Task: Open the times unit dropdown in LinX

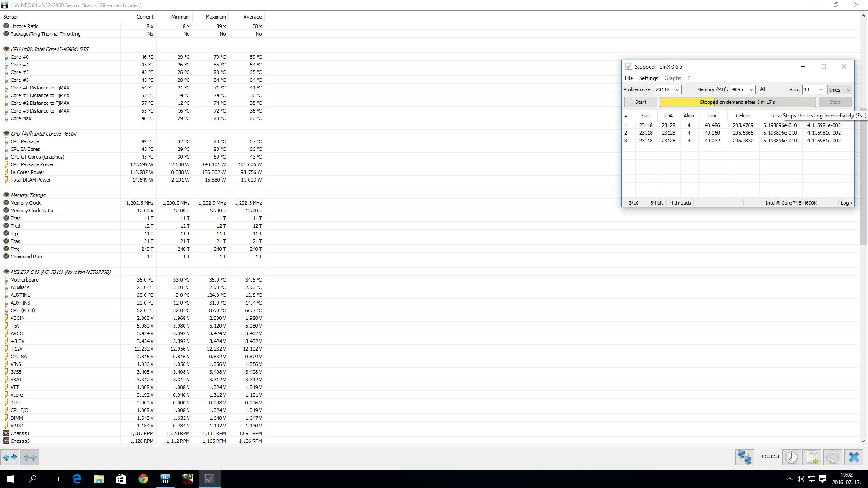Action: (x=840, y=90)
